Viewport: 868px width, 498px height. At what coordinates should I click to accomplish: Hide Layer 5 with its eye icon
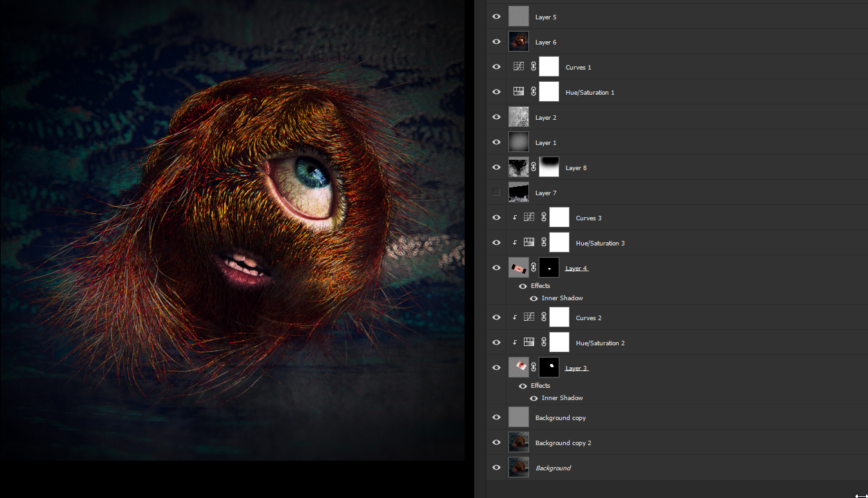(x=496, y=16)
